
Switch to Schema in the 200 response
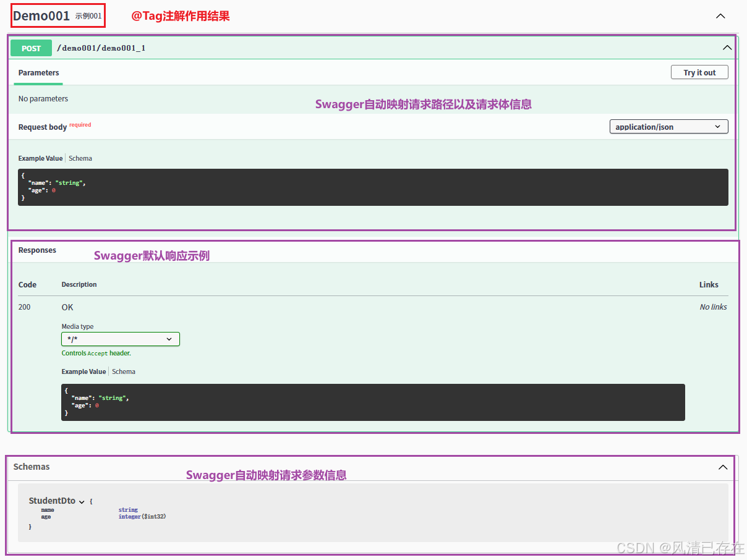pyautogui.click(x=124, y=371)
